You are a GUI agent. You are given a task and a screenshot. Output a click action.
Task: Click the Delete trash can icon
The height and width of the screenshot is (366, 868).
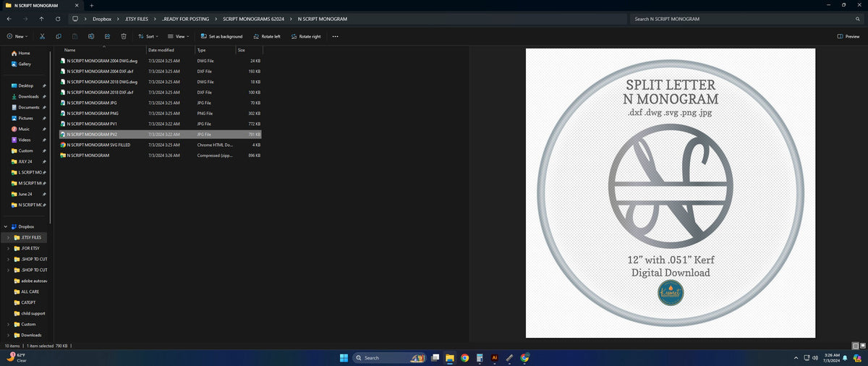[124, 36]
